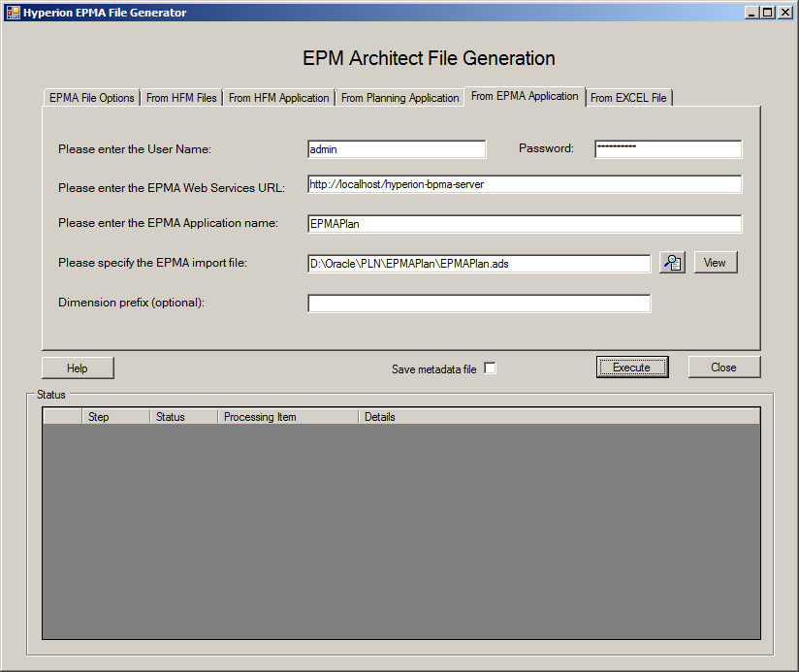View the EPMA import file
Viewport: 799px width, 672px height.
click(716, 263)
